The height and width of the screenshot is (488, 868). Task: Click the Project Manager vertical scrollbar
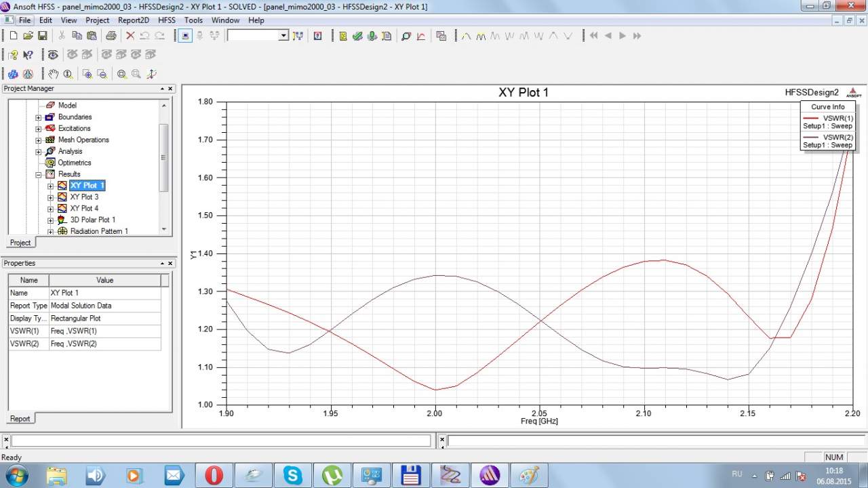coord(163,157)
